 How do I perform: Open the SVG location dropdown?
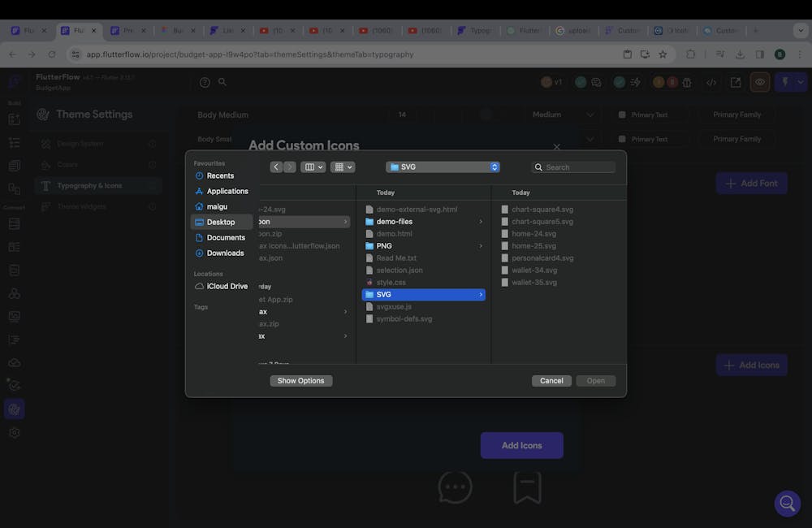coord(443,167)
